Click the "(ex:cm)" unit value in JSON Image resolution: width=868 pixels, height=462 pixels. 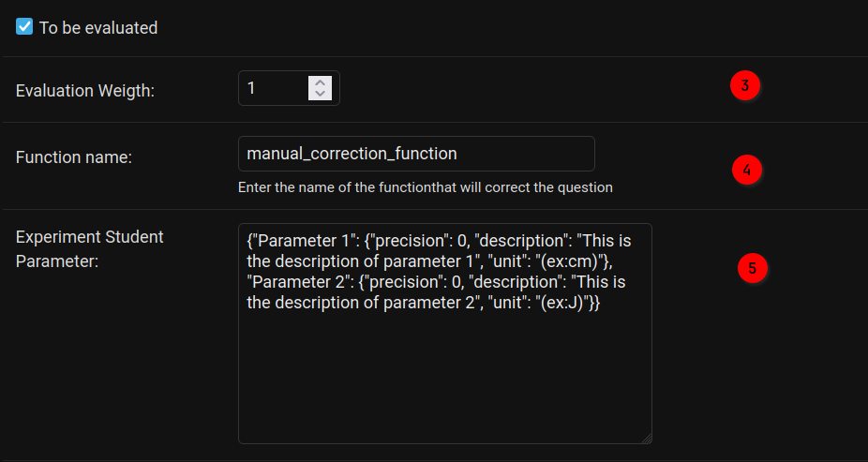pyautogui.click(x=573, y=261)
